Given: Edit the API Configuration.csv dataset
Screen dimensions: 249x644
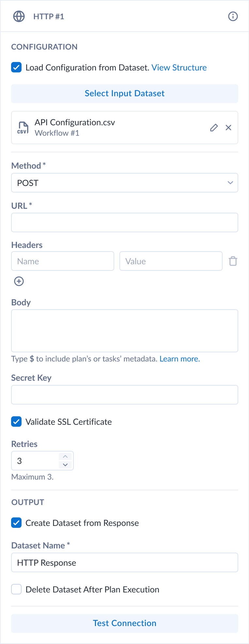Looking at the screenshot, I should click(x=214, y=128).
